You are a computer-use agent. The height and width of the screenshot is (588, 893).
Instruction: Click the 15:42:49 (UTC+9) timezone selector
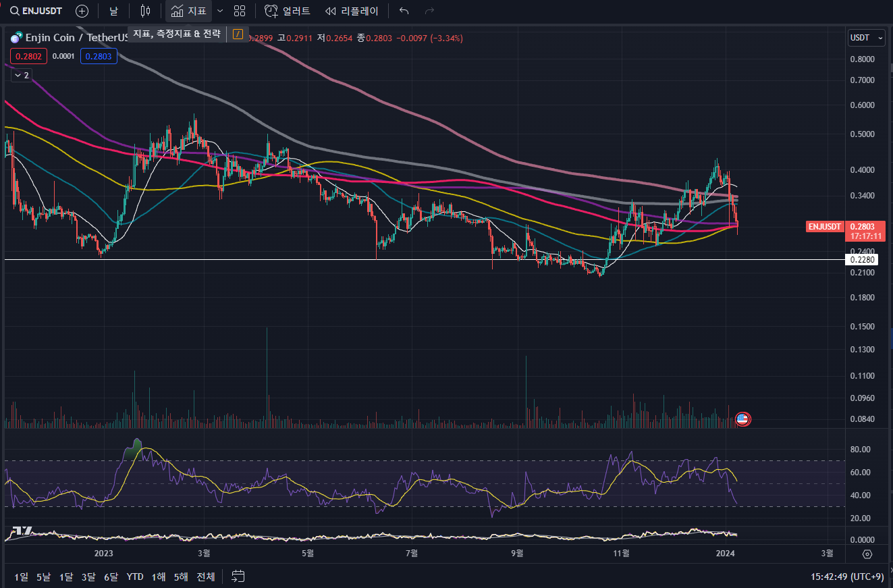coord(846,577)
